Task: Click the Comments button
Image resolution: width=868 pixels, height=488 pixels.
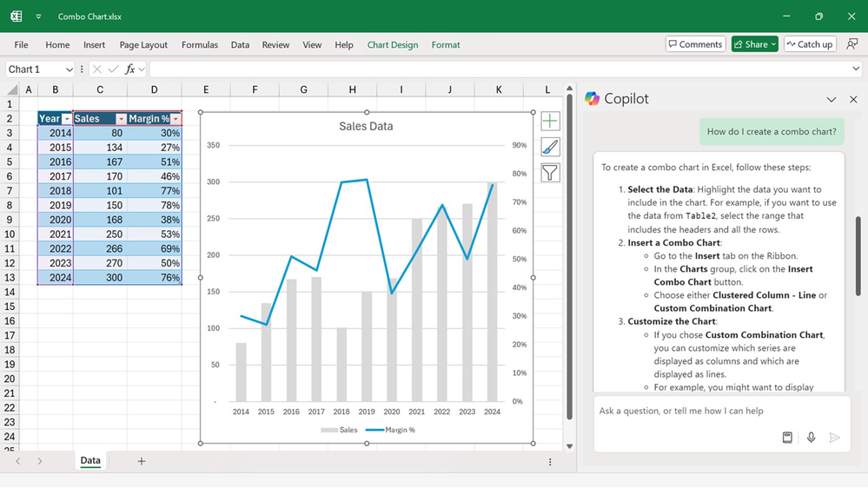Action: pos(695,44)
